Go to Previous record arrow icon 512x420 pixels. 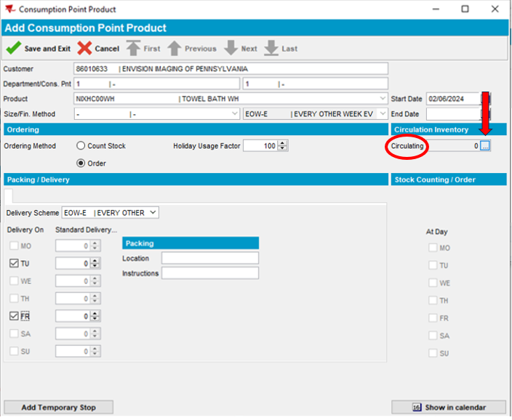(x=175, y=48)
